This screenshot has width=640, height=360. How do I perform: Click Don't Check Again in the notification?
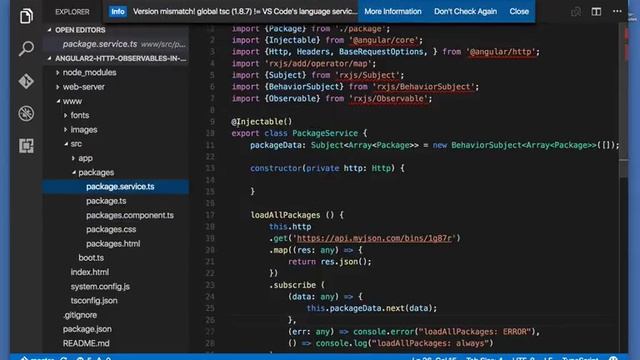coord(465,11)
